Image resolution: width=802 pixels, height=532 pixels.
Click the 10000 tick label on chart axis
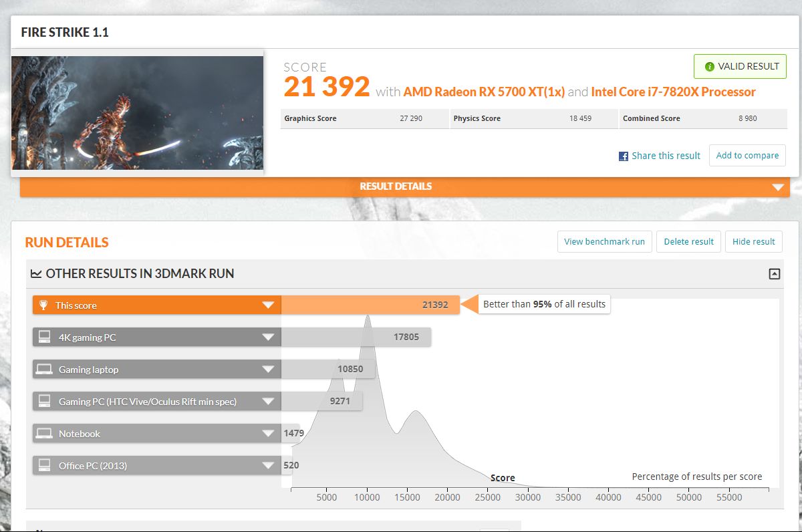coord(367,497)
